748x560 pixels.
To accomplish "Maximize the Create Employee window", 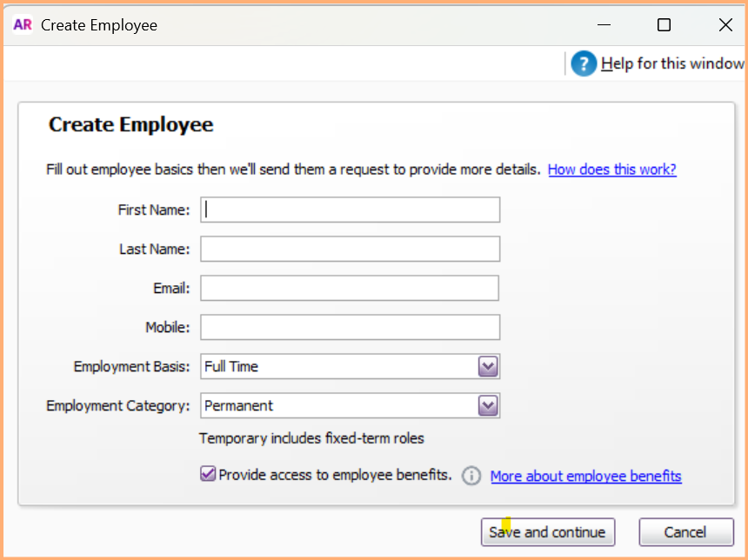I will [664, 25].
